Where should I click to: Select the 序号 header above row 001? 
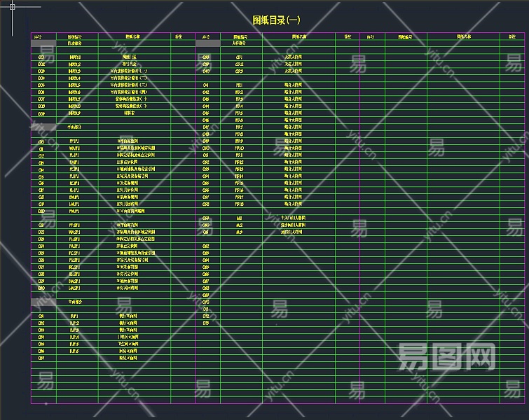pos(38,36)
